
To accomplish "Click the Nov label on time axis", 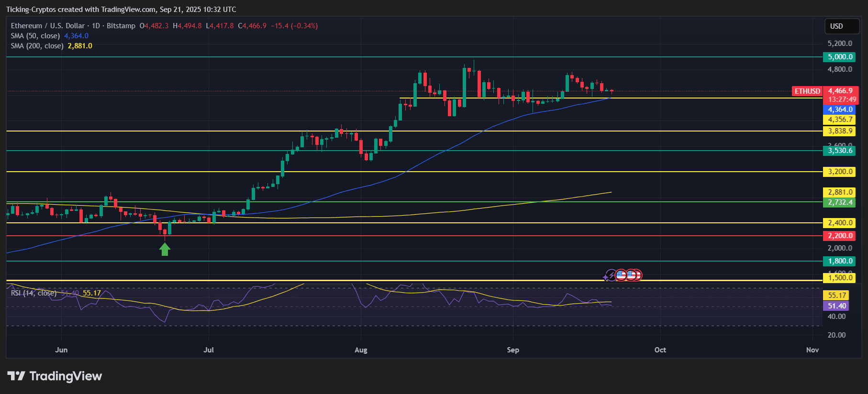I will pyautogui.click(x=812, y=350).
